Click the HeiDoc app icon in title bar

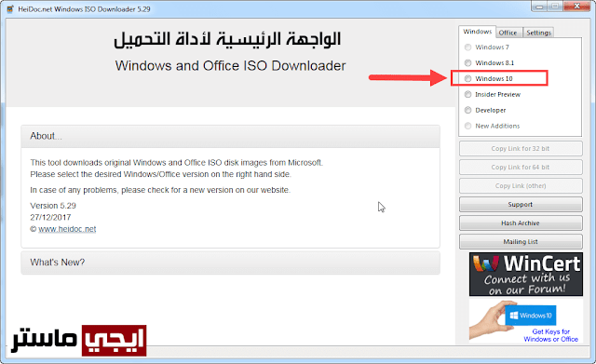pyautogui.click(x=10, y=9)
